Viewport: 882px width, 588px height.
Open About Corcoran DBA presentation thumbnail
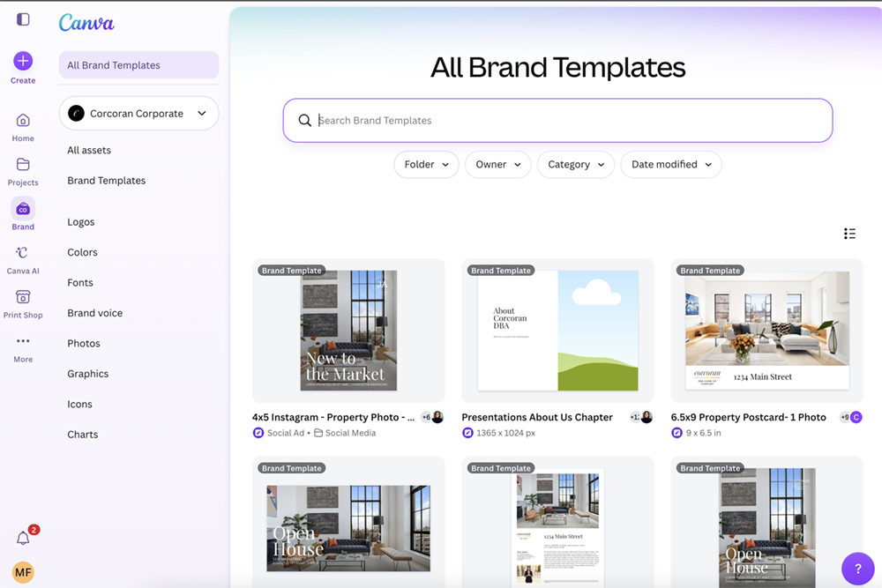[558, 331]
